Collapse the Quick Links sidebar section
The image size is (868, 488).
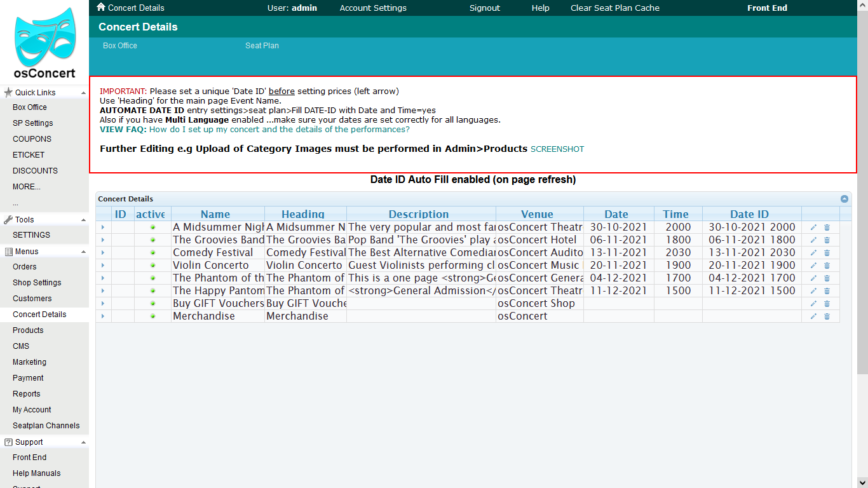[x=83, y=93]
